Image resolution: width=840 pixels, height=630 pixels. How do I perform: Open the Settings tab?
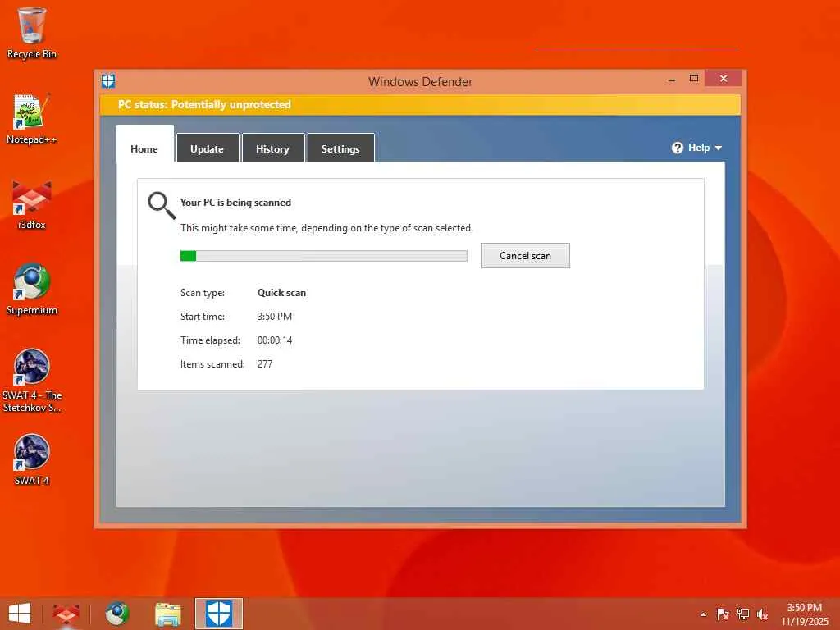[x=340, y=148]
